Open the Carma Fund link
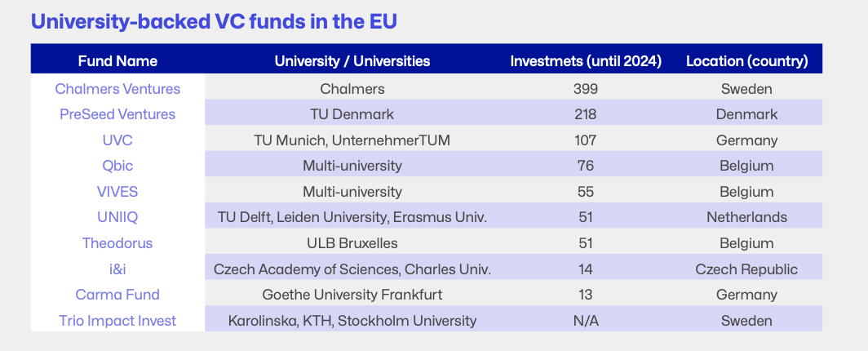 (x=117, y=295)
